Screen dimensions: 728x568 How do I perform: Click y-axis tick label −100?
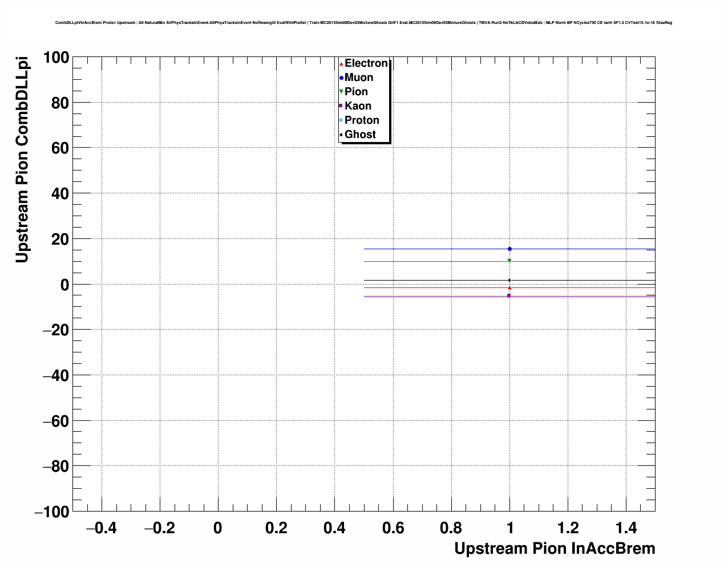pos(52,512)
